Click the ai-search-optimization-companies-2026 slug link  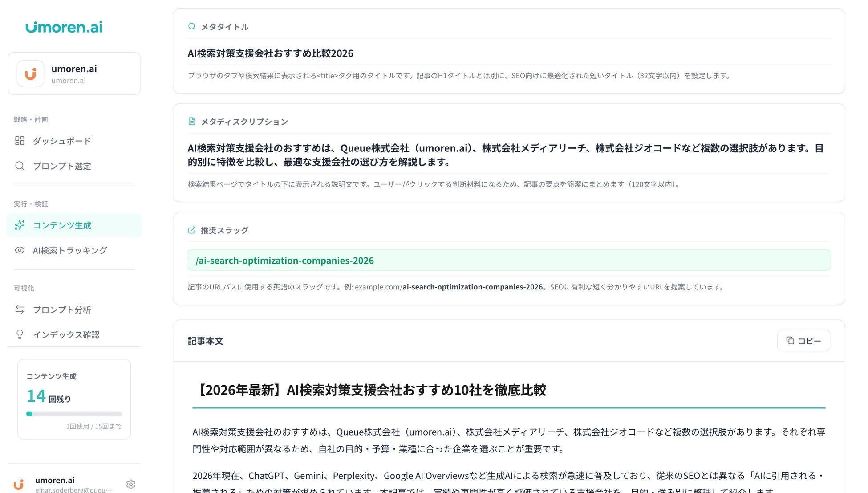click(x=284, y=260)
